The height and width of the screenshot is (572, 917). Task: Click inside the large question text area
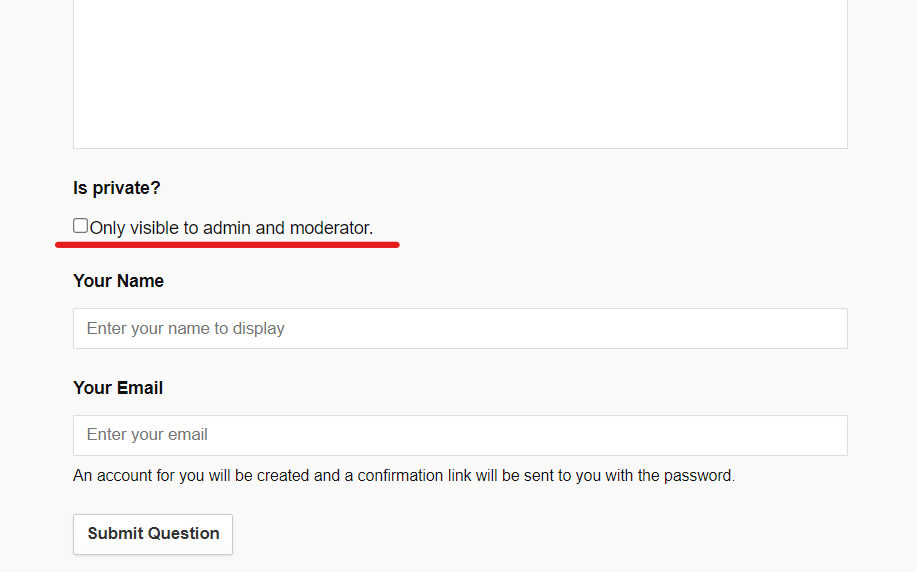(460, 70)
